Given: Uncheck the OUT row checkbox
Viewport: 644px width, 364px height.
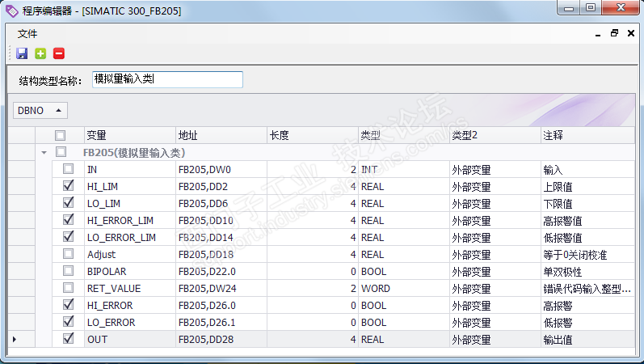Looking at the screenshot, I should point(68,339).
